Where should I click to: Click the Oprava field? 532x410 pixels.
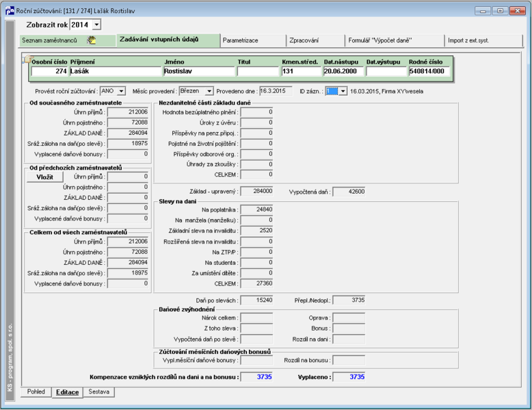click(x=349, y=318)
